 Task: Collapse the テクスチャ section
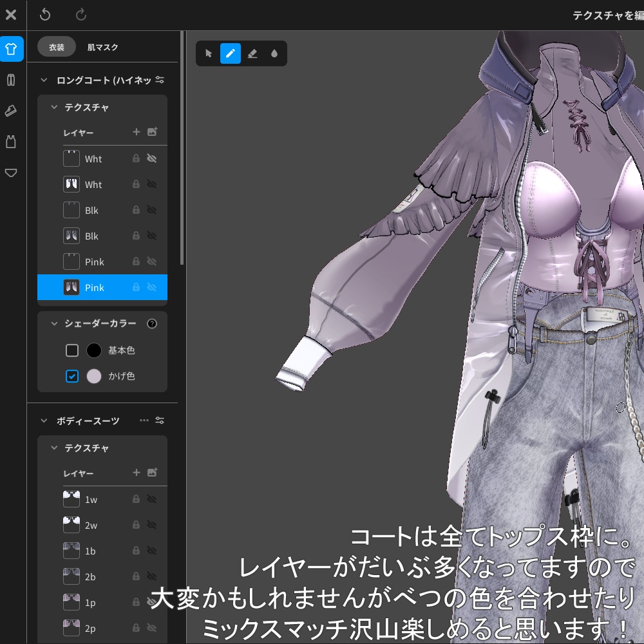coord(54,108)
